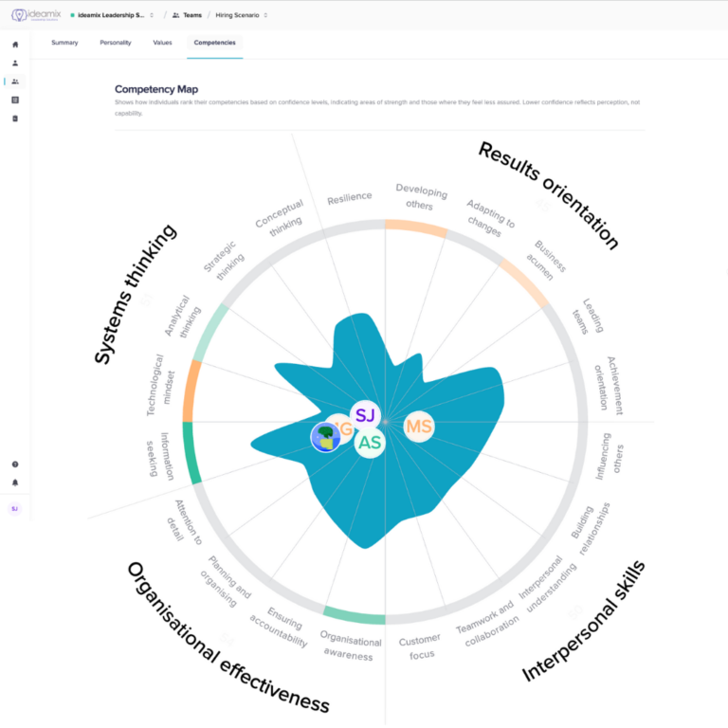Click the help question mark icon
728x728 pixels.
[15, 464]
